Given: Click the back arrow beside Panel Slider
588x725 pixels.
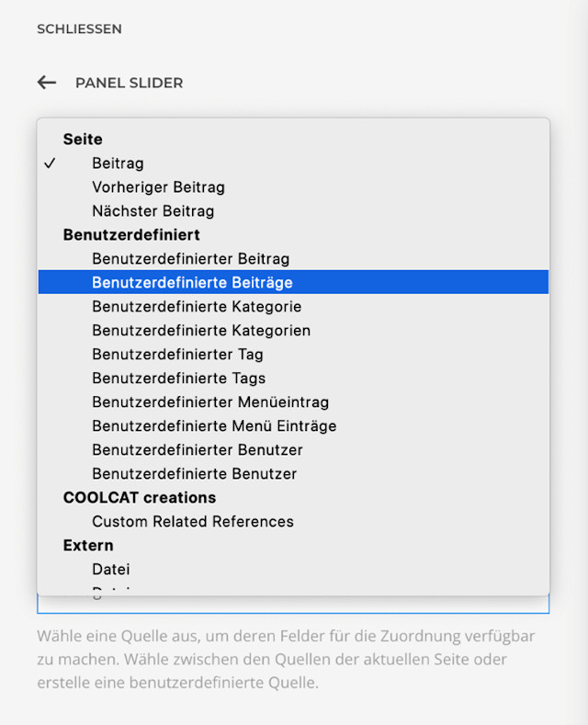Looking at the screenshot, I should [x=47, y=83].
